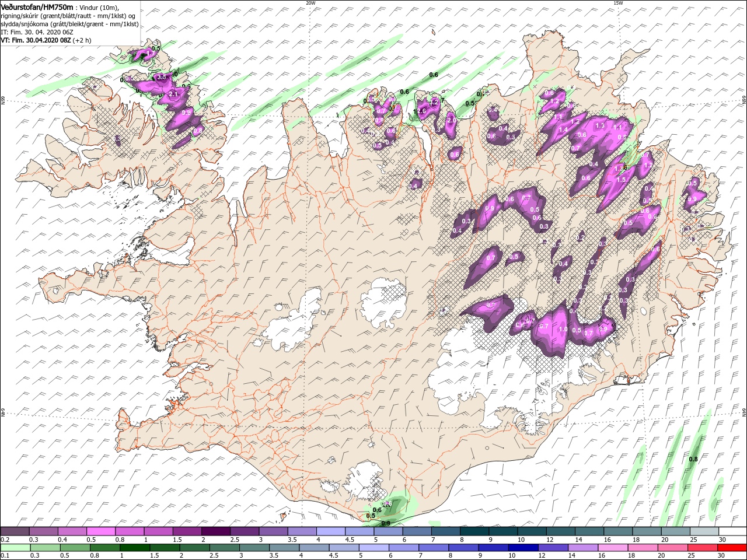The height and width of the screenshot is (560, 747).
Task: Pick upper legend swatch between 0.5 and 0.8
Action: pyautogui.click(x=102, y=531)
